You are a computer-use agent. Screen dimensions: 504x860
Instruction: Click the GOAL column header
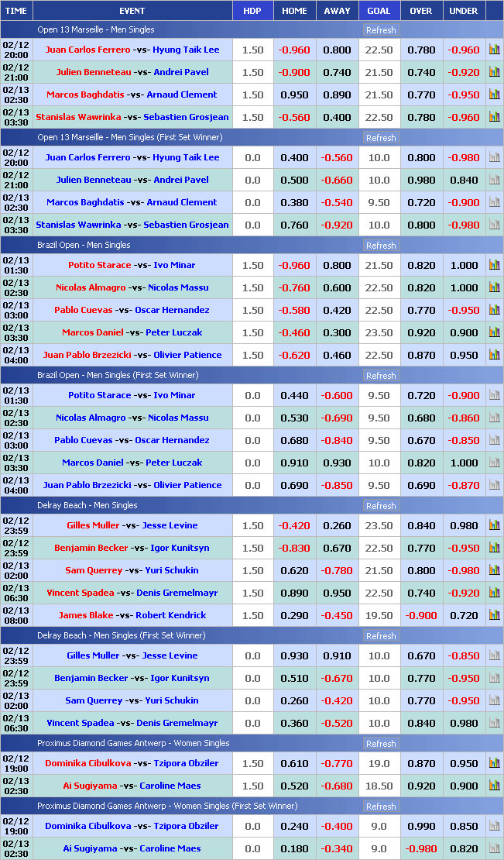click(x=379, y=11)
